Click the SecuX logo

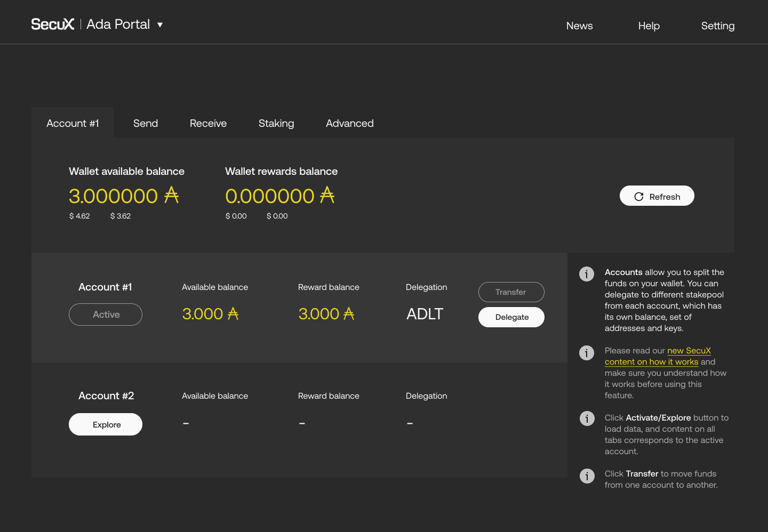point(52,25)
